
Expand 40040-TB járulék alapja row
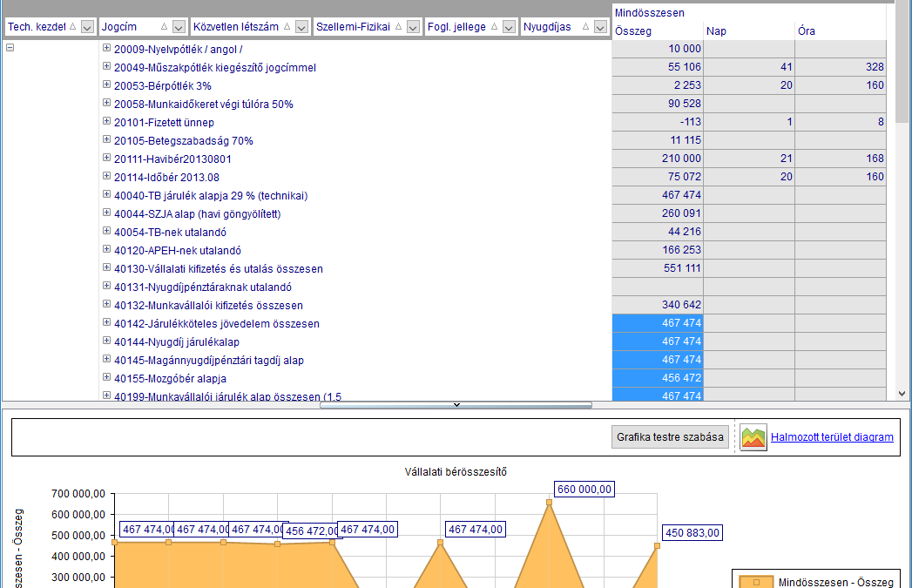point(106,194)
